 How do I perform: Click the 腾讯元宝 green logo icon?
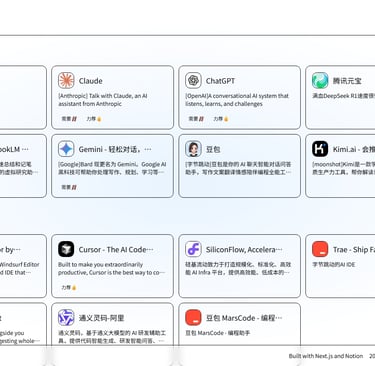pos(320,81)
